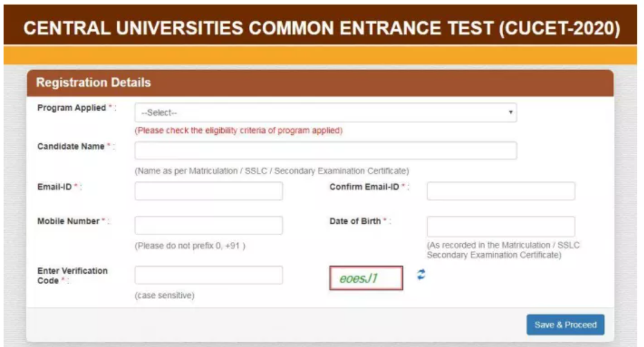Screen dimensions: 644x347
Task: Click the Registration Details panel header
Action: tap(320, 83)
